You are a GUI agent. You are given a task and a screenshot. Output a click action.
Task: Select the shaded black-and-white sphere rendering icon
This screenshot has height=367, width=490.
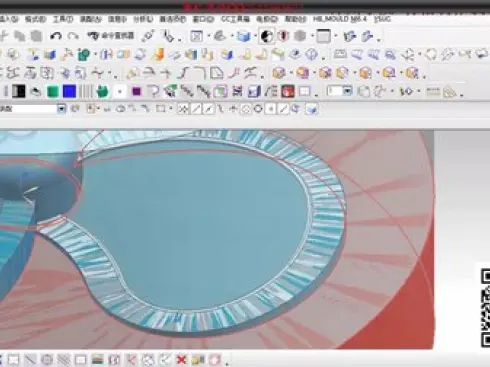[267, 36]
